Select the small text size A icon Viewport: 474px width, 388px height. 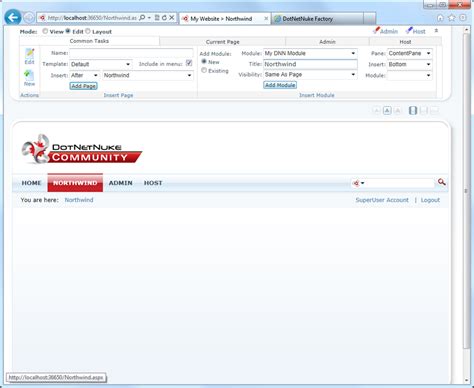click(x=376, y=110)
